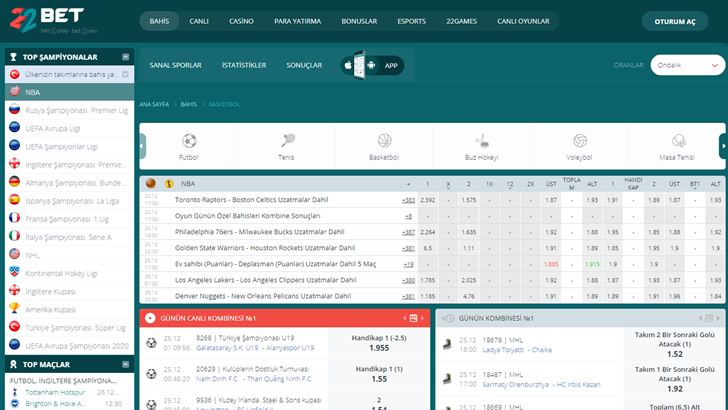Click the info icon next to NBA header
728x410 pixels.
[169, 183]
